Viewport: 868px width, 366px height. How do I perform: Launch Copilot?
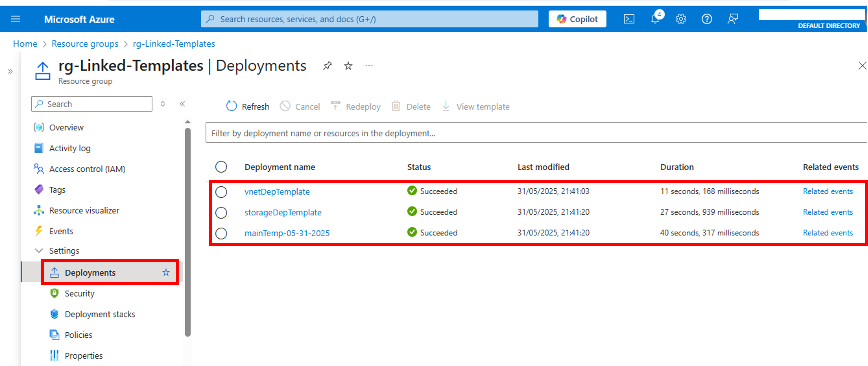click(x=577, y=19)
